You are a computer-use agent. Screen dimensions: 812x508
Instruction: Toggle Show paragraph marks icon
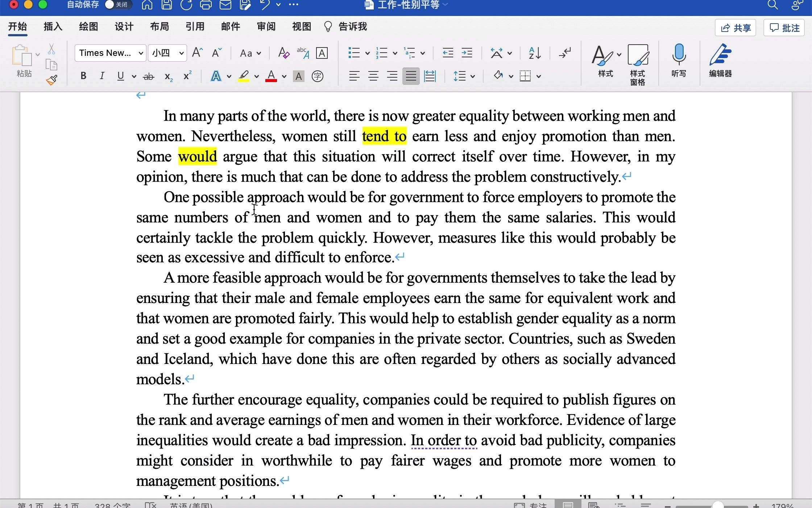tap(565, 53)
